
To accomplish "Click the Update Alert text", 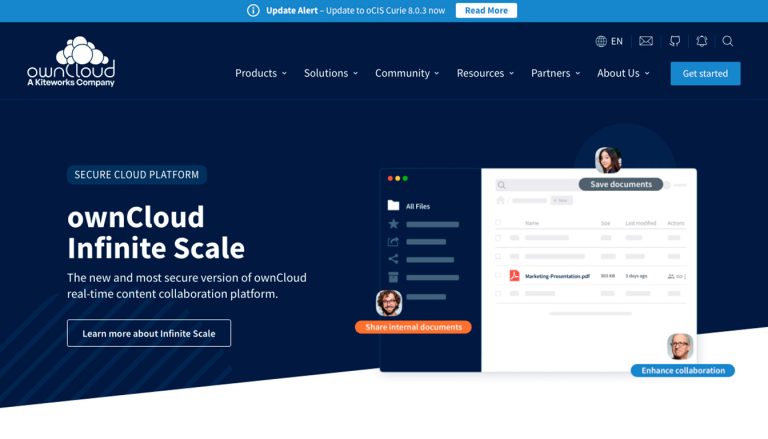I will click(x=292, y=10).
